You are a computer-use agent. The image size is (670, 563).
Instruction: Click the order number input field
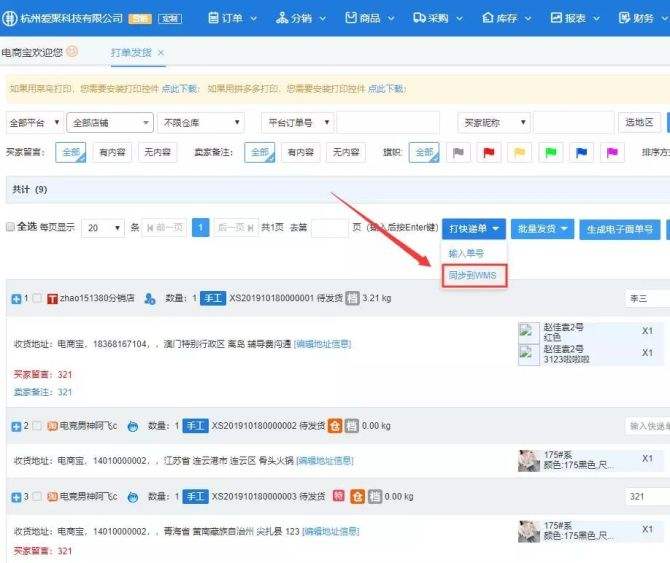(x=388, y=123)
